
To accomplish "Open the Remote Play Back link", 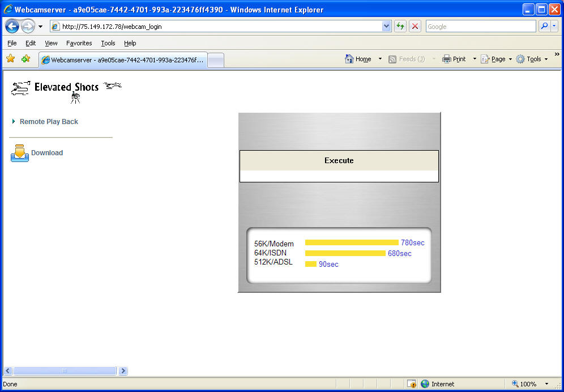I will [x=49, y=122].
